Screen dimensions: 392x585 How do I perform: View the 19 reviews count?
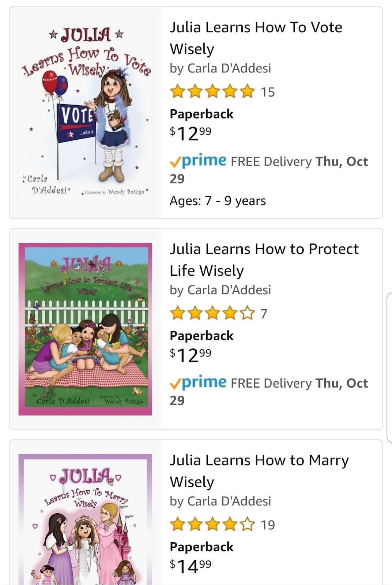268,525
